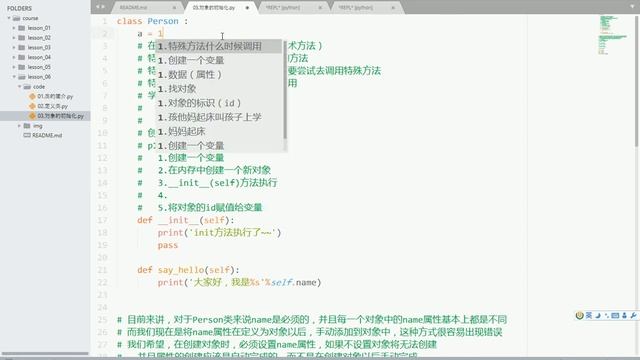640x360 pixels.
Task: Click the lesson_02 folder icon
Action: [x=22, y=38]
